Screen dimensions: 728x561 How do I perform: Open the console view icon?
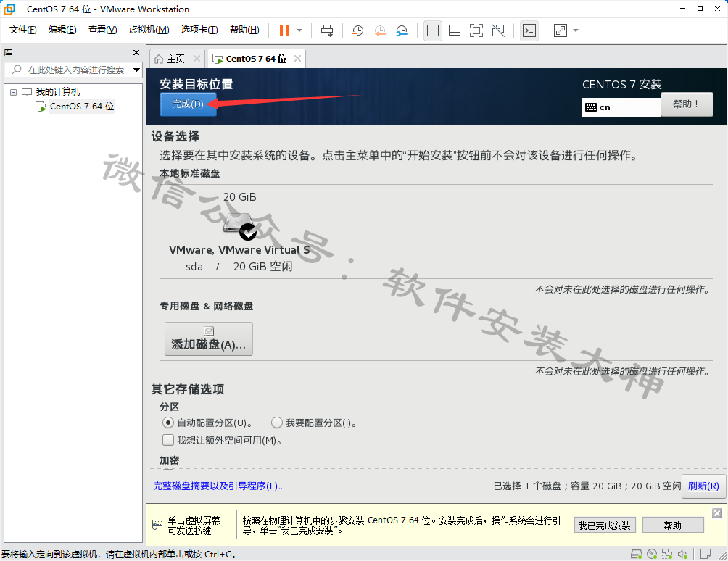tap(529, 30)
